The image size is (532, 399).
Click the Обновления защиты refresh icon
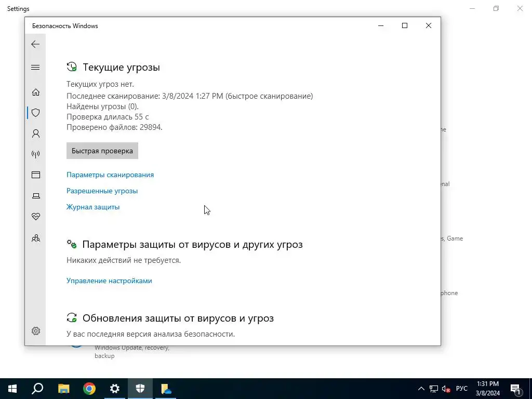tap(72, 318)
